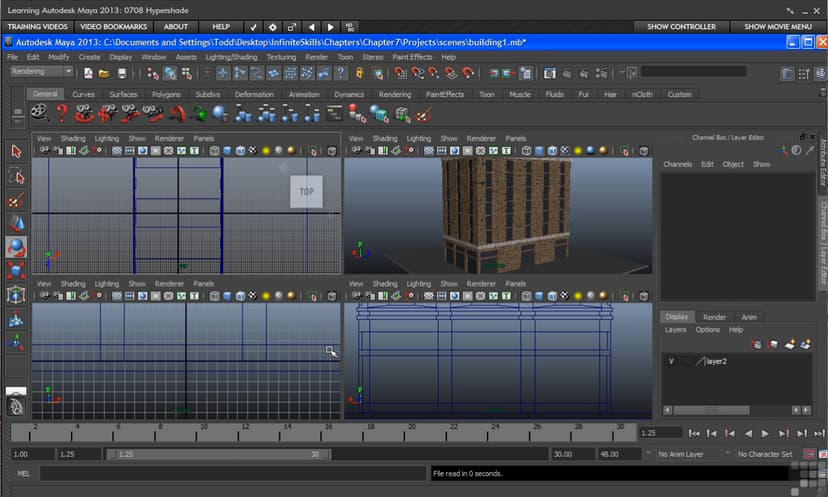The image size is (828, 497).
Task: Select the Soft Modification tool
Action: 16,318
